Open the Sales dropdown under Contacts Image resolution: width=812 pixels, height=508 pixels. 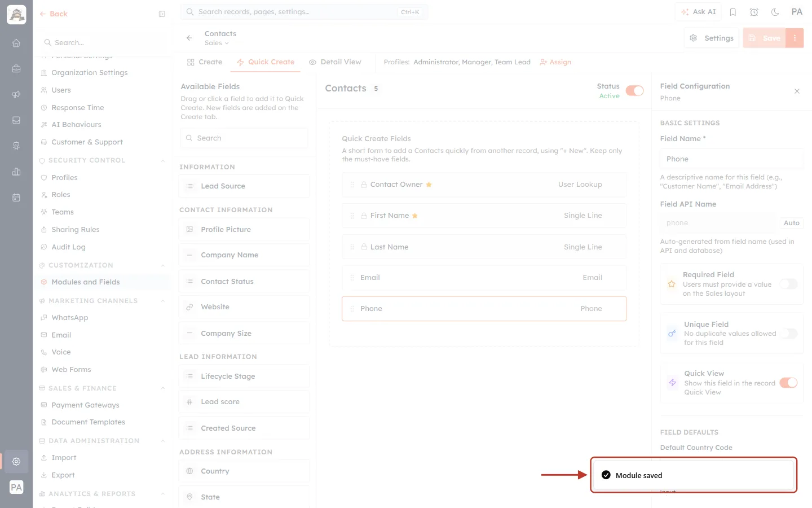point(217,43)
